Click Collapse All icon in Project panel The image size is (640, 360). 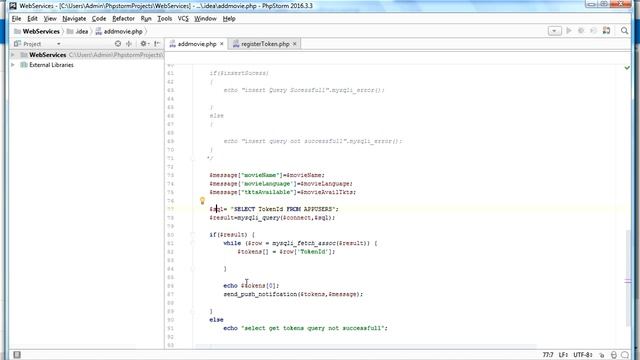point(129,44)
